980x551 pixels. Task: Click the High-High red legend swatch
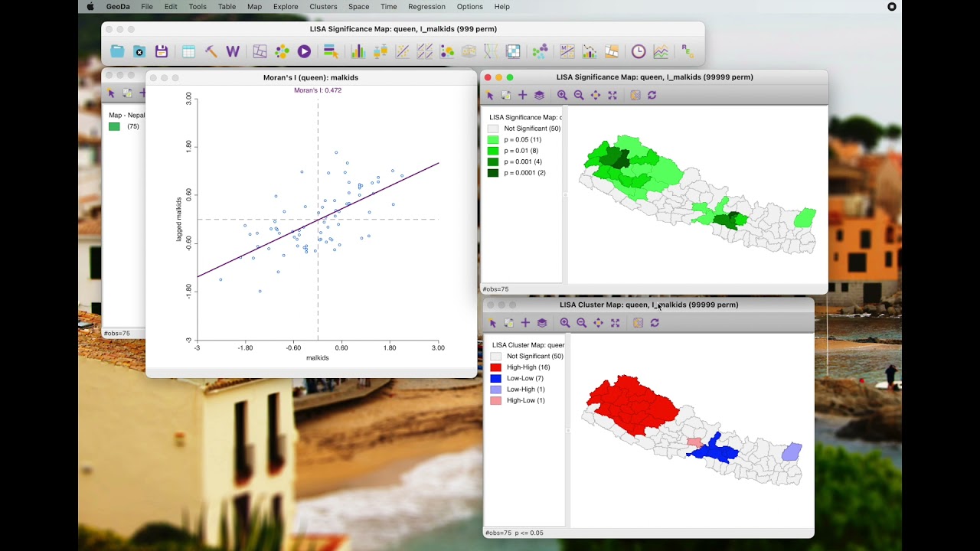496,367
